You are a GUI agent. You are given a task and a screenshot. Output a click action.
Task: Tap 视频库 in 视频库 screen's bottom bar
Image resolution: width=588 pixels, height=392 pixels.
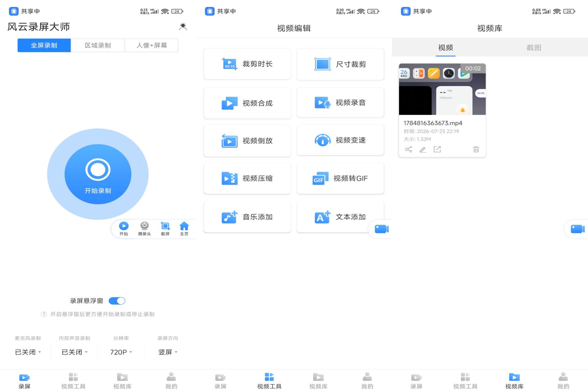pos(514,381)
